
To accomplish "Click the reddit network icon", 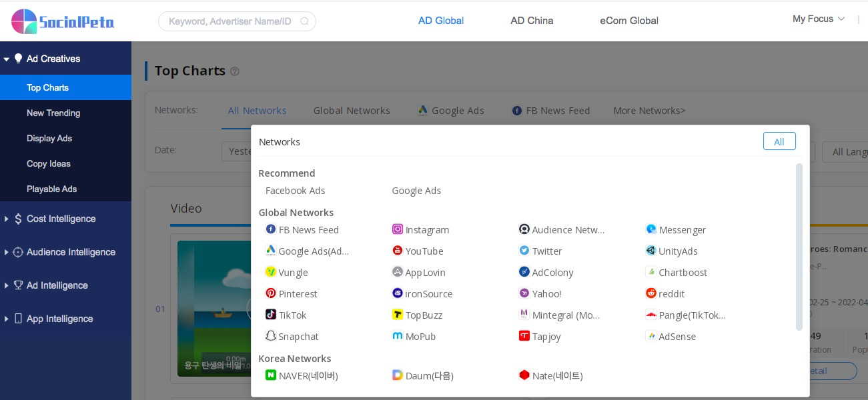I will [651, 293].
